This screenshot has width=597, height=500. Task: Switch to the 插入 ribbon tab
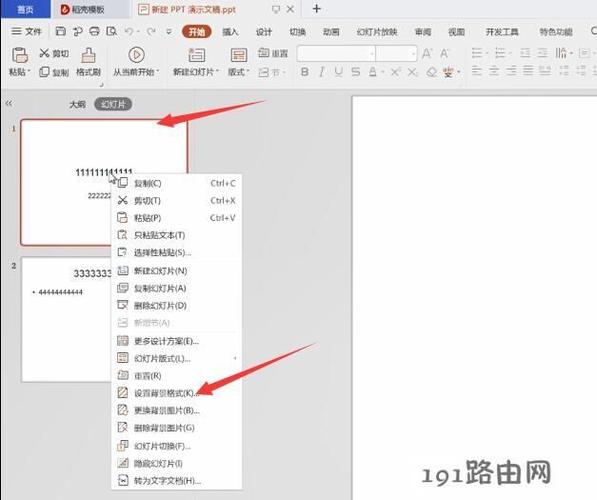(x=230, y=32)
